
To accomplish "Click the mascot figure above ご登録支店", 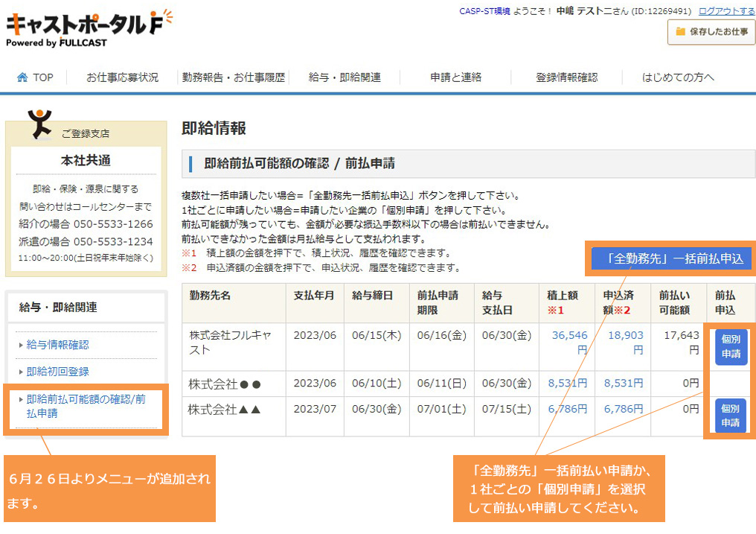I will 39,124.
